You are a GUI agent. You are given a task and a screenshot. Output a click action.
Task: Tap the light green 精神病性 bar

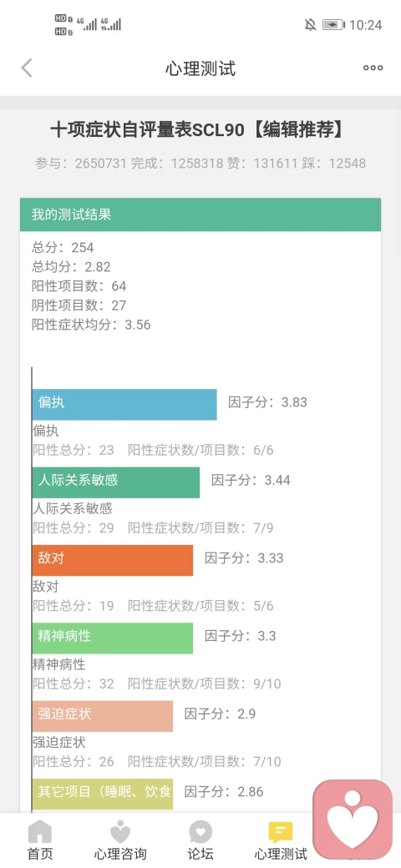tap(113, 638)
